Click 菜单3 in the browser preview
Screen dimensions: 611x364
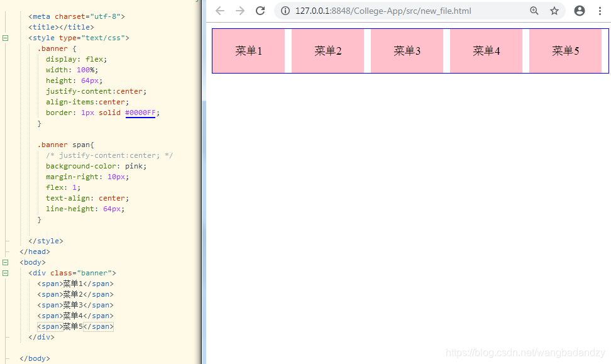[x=407, y=50]
